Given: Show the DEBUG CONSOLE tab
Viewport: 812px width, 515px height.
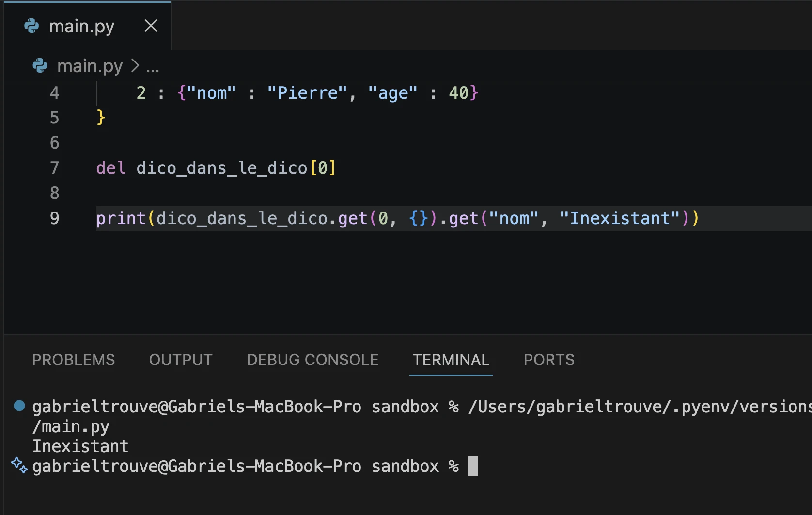Looking at the screenshot, I should coord(312,360).
